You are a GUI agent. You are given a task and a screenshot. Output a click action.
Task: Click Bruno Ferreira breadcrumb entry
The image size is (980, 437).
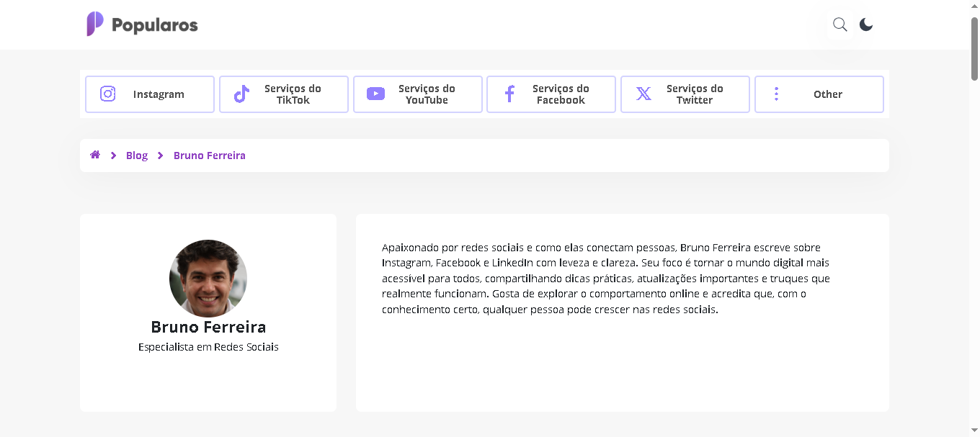209,155
